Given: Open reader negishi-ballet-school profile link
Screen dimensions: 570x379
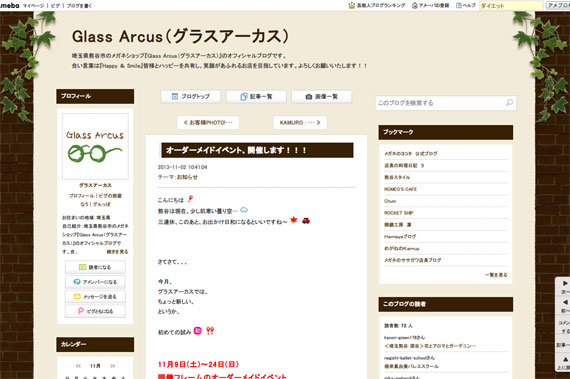Looking at the screenshot, I should 409,358.
